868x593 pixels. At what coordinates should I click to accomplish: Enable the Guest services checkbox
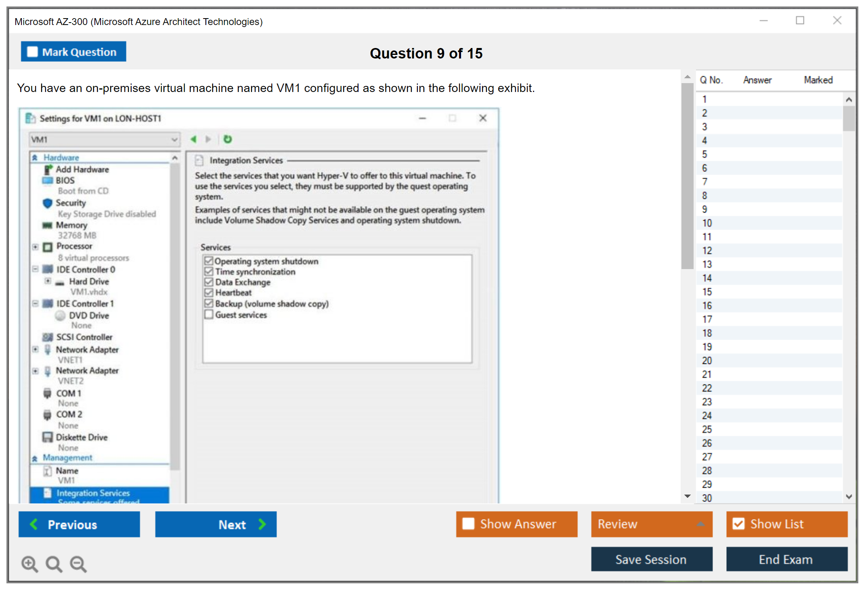tap(209, 315)
